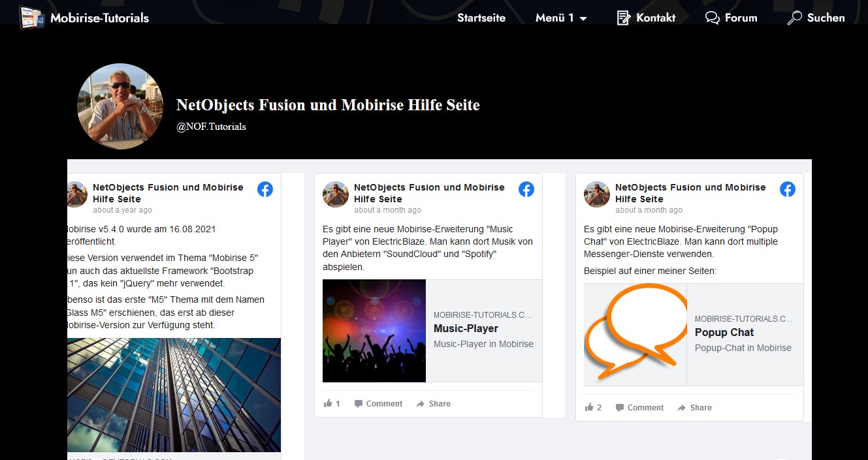Open the Popup Chat link title
This screenshot has height=460, width=868.
pos(724,332)
